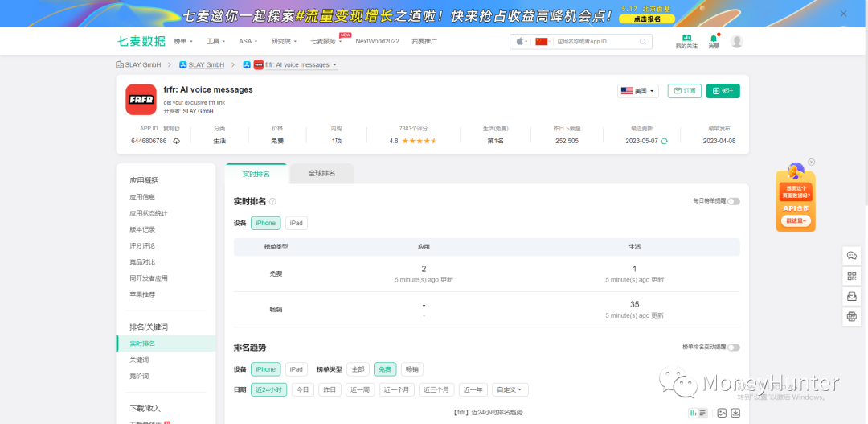Open 我要推广 nav link

click(x=424, y=41)
